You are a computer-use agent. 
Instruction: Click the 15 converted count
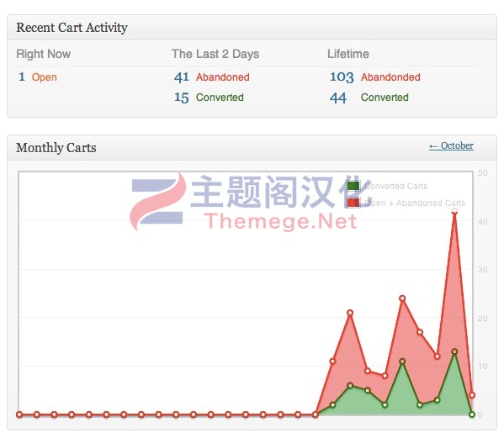point(181,98)
